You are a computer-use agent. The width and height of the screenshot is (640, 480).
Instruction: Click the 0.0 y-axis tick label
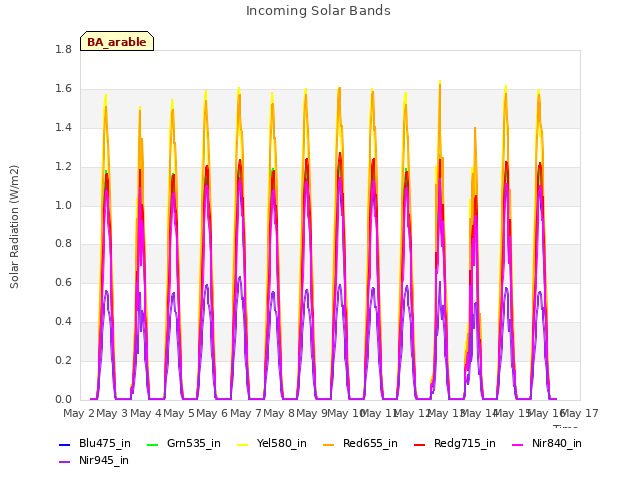(x=63, y=399)
